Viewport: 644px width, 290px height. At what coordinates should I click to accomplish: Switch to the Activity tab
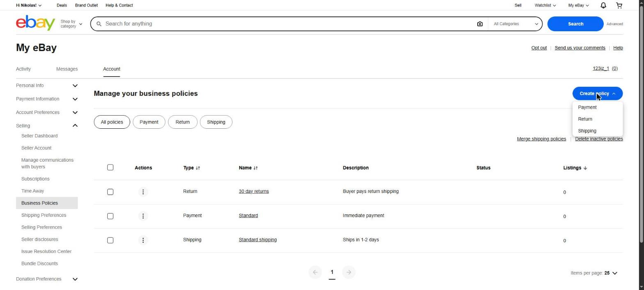[x=23, y=69]
